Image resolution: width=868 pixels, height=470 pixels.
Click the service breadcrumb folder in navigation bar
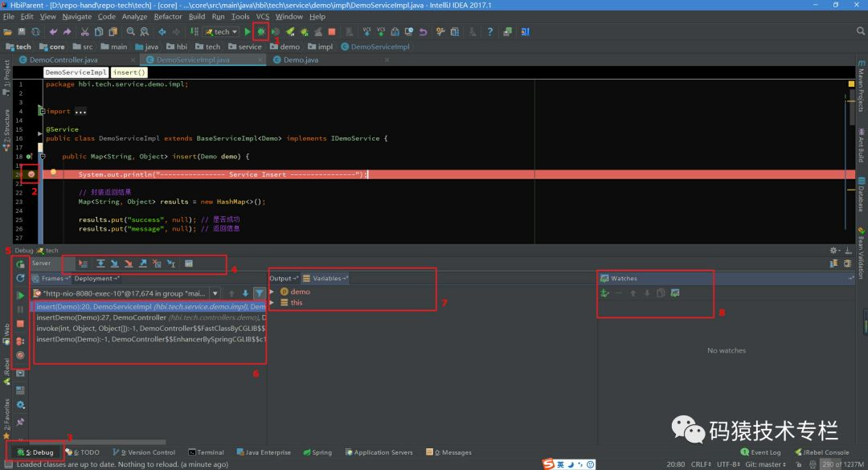pyautogui.click(x=244, y=47)
